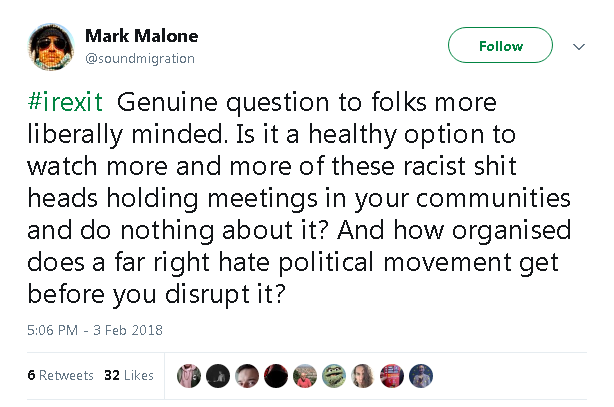View the 6 Retweets list

click(60, 375)
